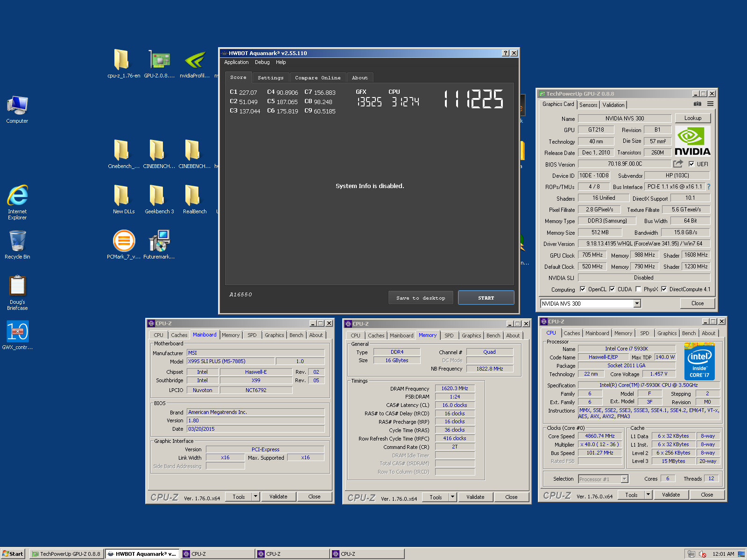Click the DRAM Frequency value 1620.3 MHz

[455, 388]
